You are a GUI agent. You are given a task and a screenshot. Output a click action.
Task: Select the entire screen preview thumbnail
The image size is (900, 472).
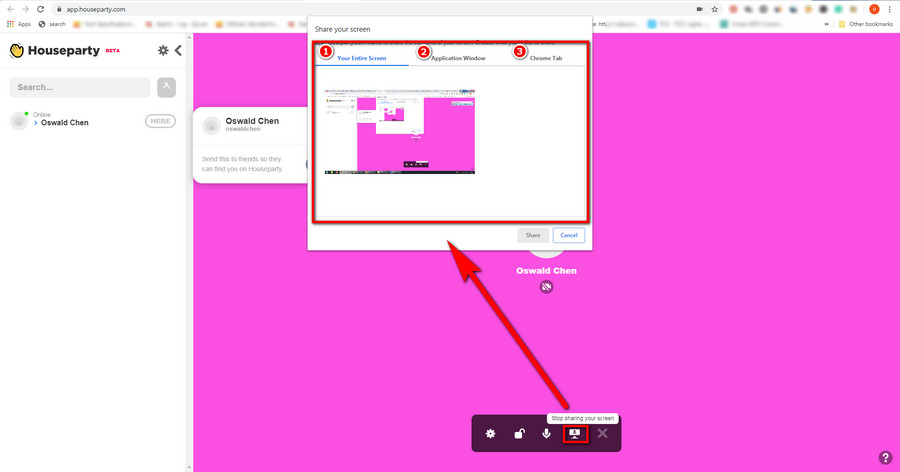[x=399, y=131]
